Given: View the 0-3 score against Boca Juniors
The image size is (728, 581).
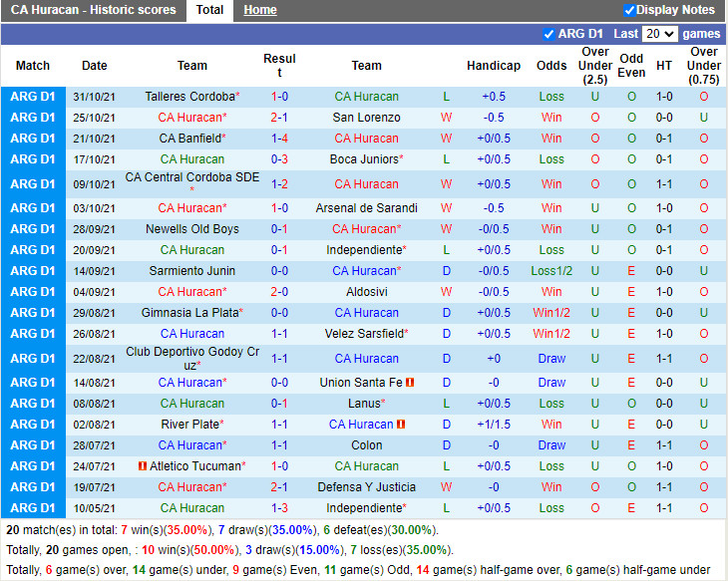Looking at the screenshot, I should pyautogui.click(x=280, y=159).
